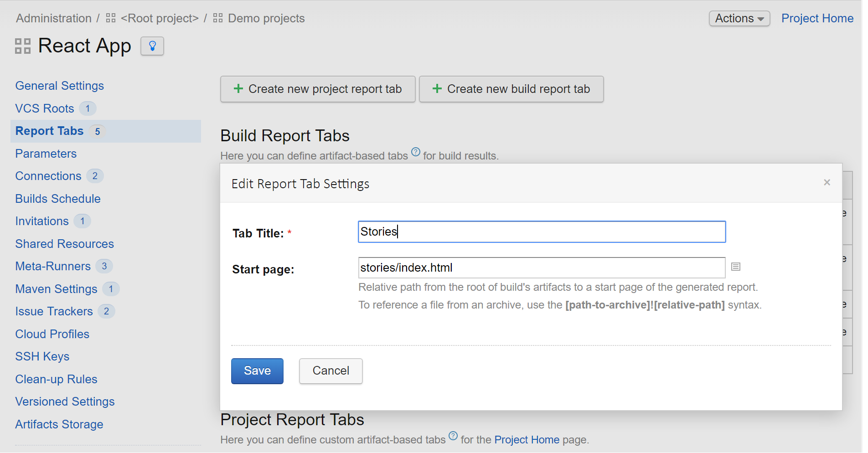Image resolution: width=868 pixels, height=453 pixels.
Task: Open Clean-up Rules section
Action: [57, 379]
